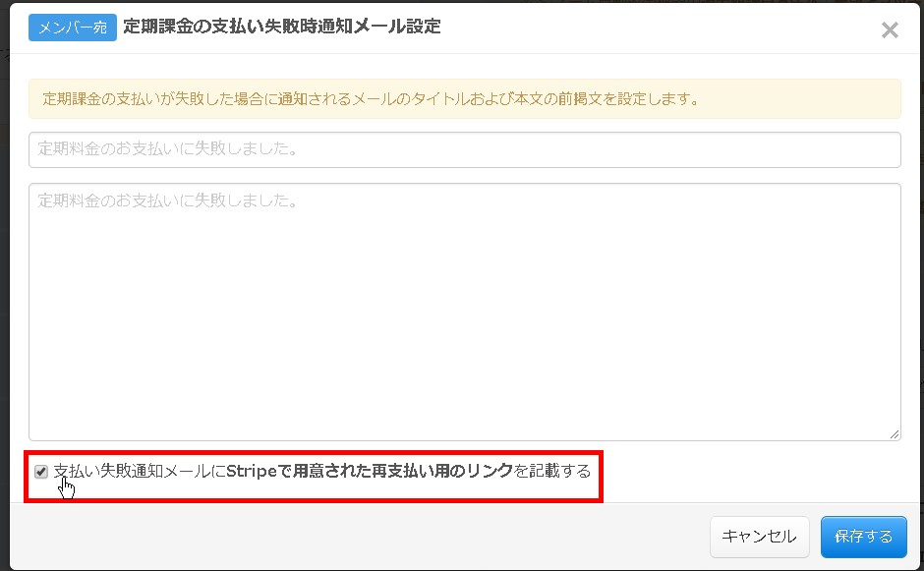The height and width of the screenshot is (571, 924).
Task: Click the 定期料金のお支払いに失敗しました placeholder field
Action: (x=464, y=149)
